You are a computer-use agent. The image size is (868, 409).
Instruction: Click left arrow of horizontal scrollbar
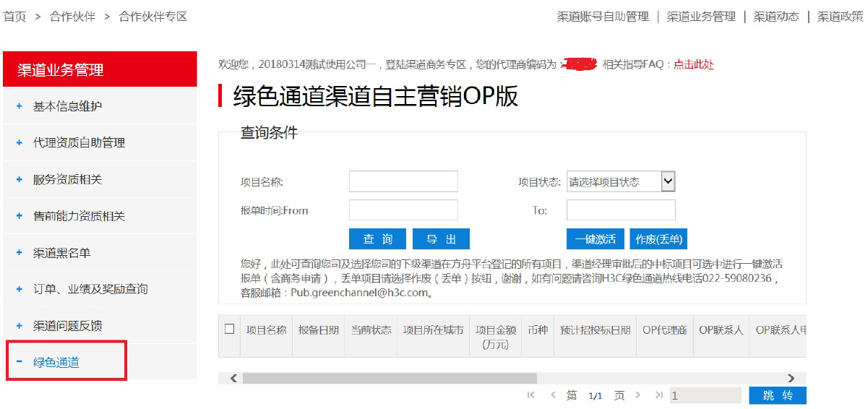(233, 378)
